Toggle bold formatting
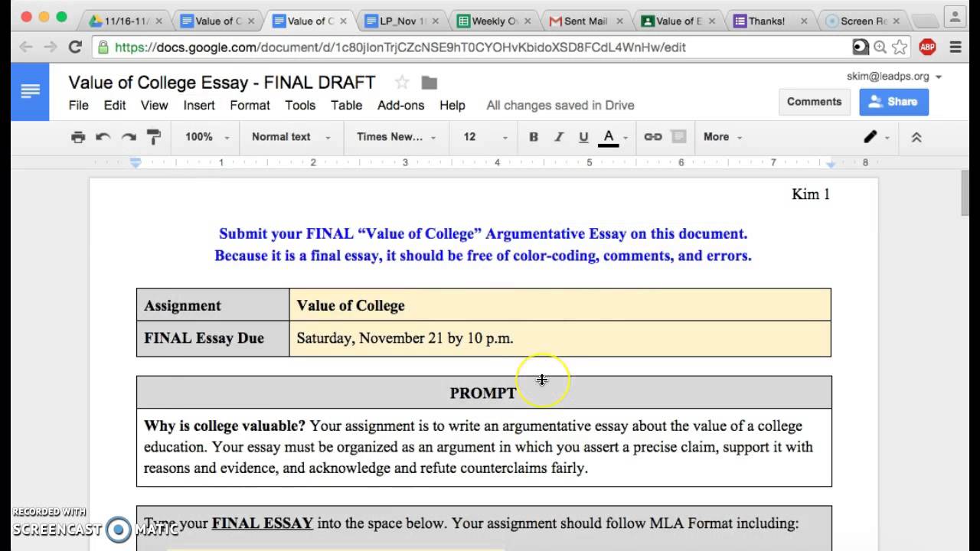This screenshot has width=980, height=551. tap(534, 137)
